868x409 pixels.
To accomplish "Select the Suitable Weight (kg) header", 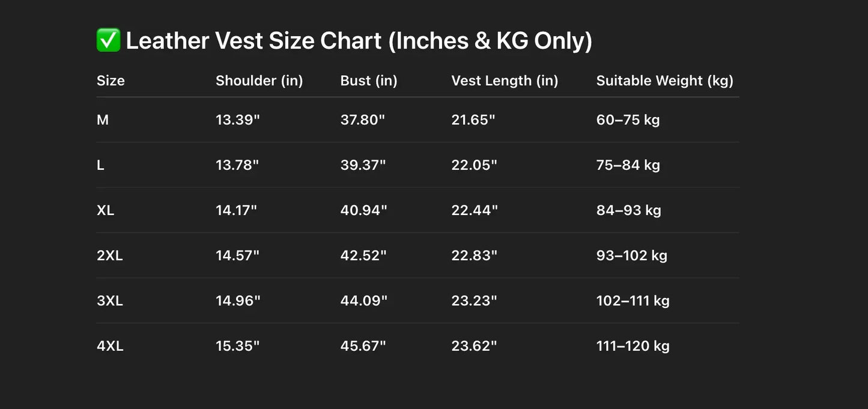I will (x=664, y=80).
